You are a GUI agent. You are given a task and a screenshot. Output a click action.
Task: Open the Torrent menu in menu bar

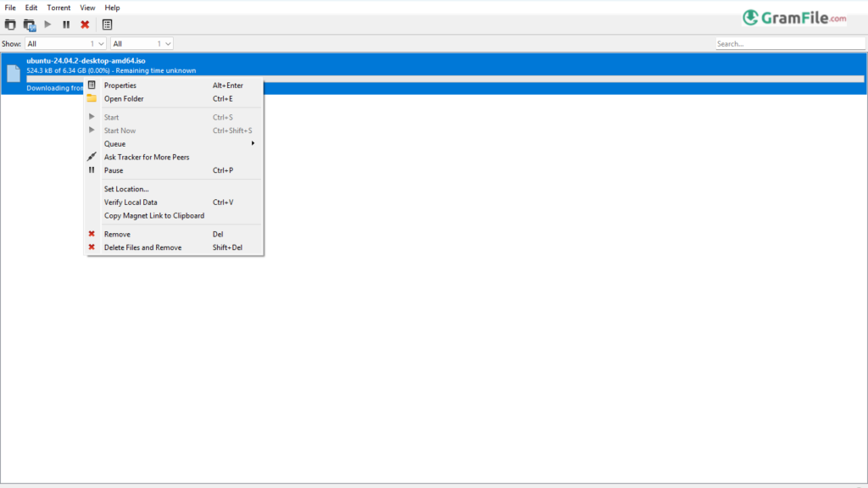tap(58, 8)
